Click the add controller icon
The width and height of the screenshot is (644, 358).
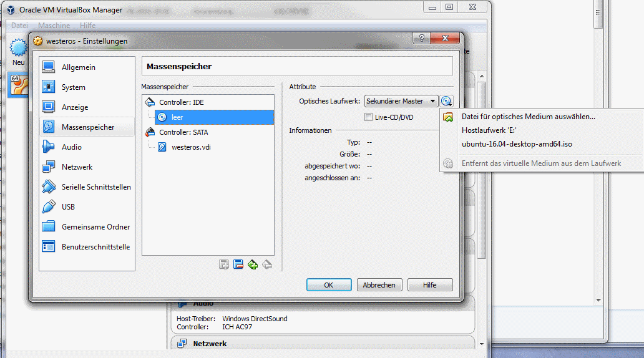pyautogui.click(x=224, y=264)
